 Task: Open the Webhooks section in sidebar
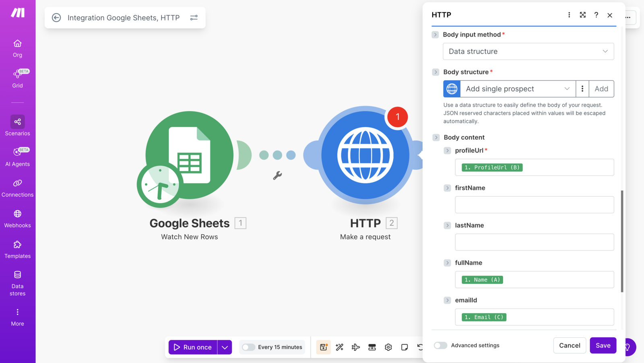17,219
